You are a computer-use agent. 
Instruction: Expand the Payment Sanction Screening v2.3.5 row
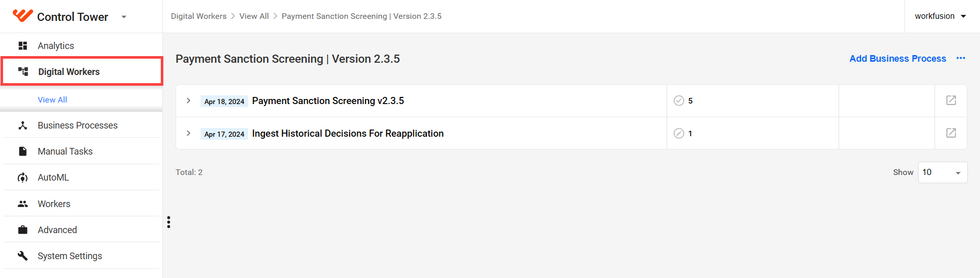click(189, 100)
